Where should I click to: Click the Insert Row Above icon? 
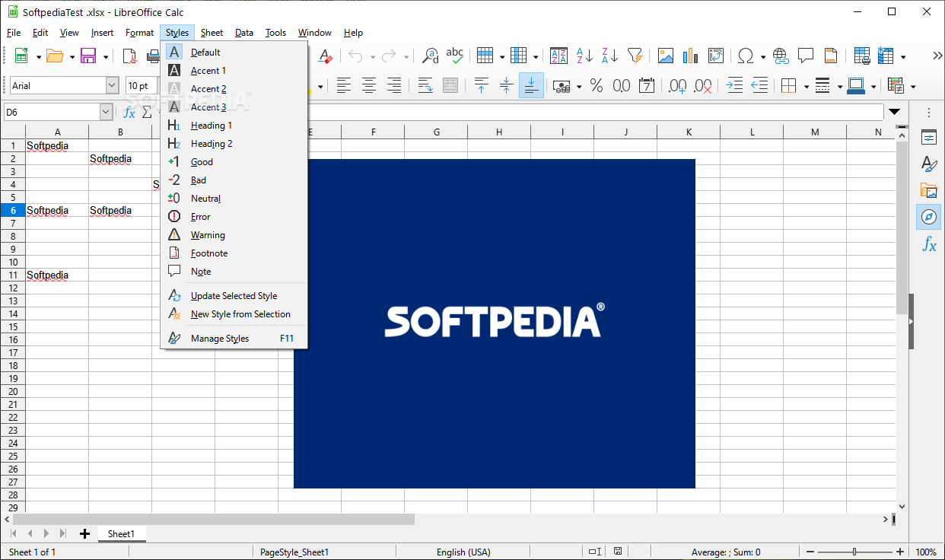485,56
